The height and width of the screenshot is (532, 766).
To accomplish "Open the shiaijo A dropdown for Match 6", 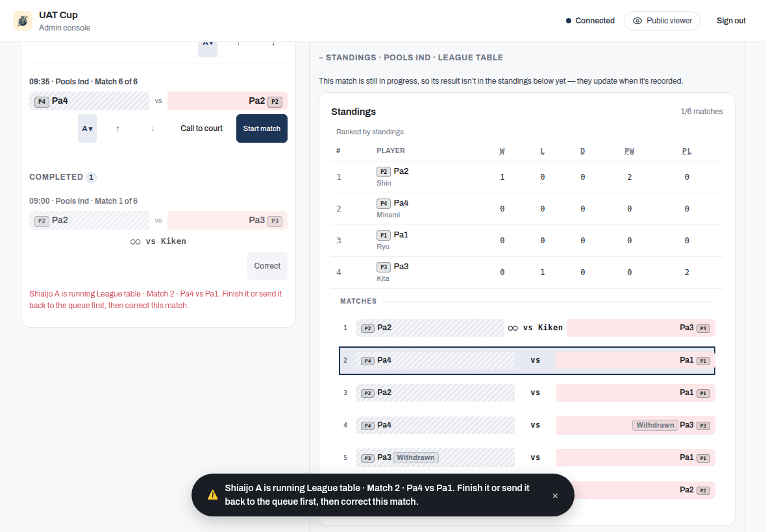I will 87,128.
